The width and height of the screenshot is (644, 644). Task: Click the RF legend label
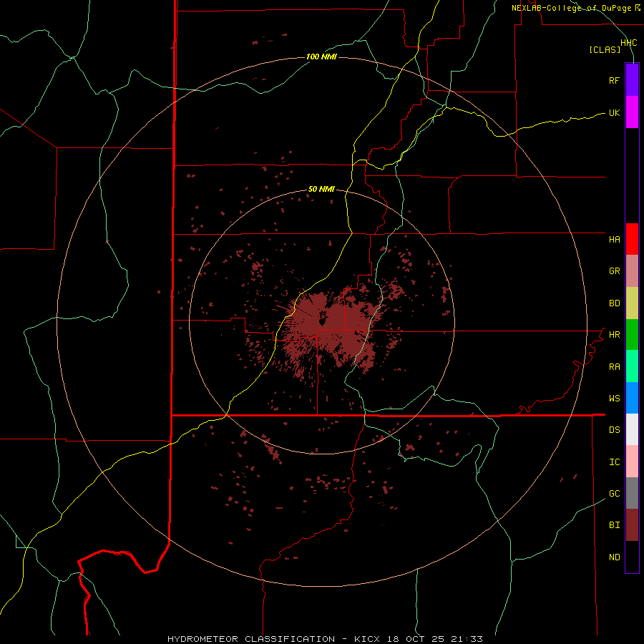(x=614, y=80)
